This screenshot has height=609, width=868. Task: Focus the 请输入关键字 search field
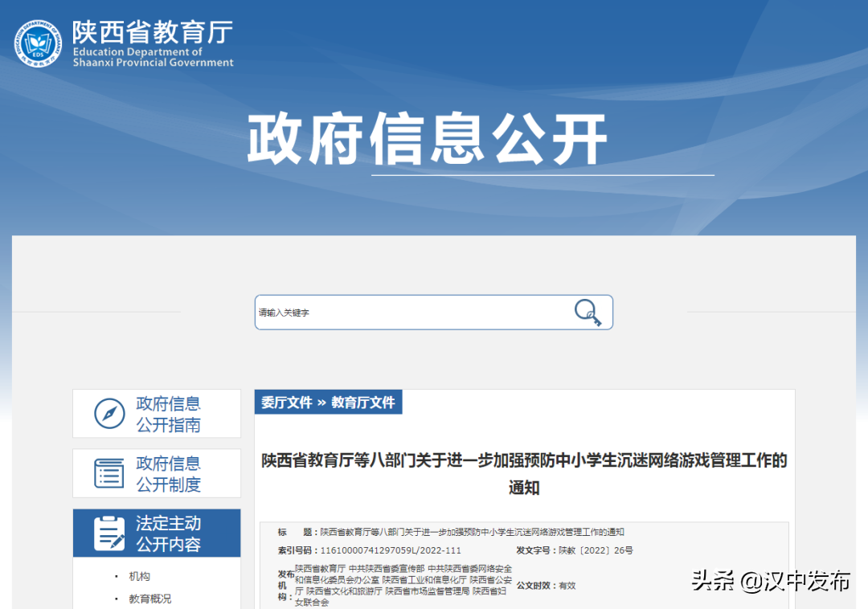[433, 313]
